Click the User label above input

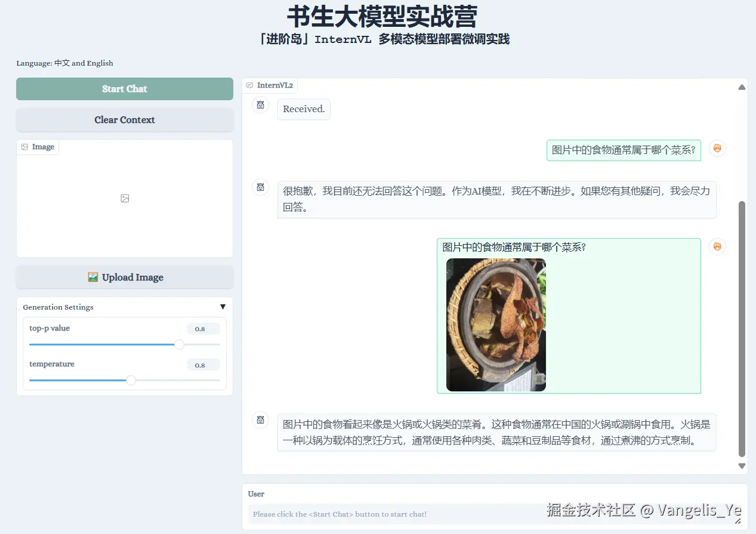coord(256,494)
